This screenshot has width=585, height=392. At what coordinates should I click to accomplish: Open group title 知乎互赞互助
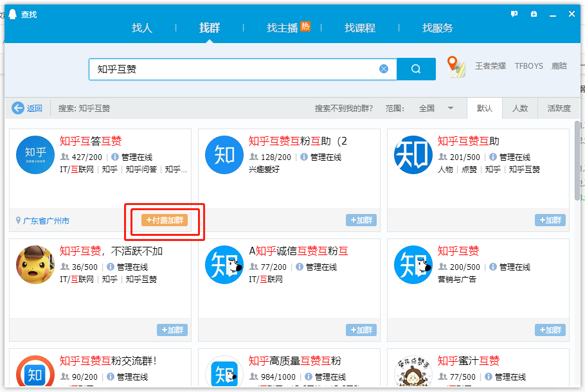click(x=468, y=141)
